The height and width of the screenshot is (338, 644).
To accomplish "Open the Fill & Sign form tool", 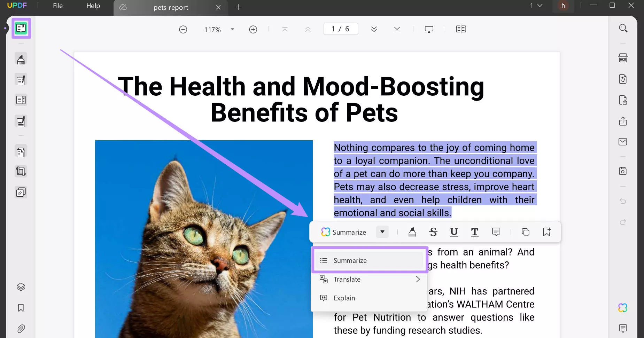I will 21,122.
